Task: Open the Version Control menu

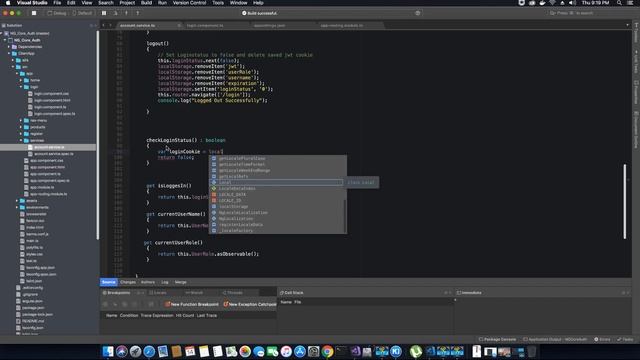Action: coord(189,3)
